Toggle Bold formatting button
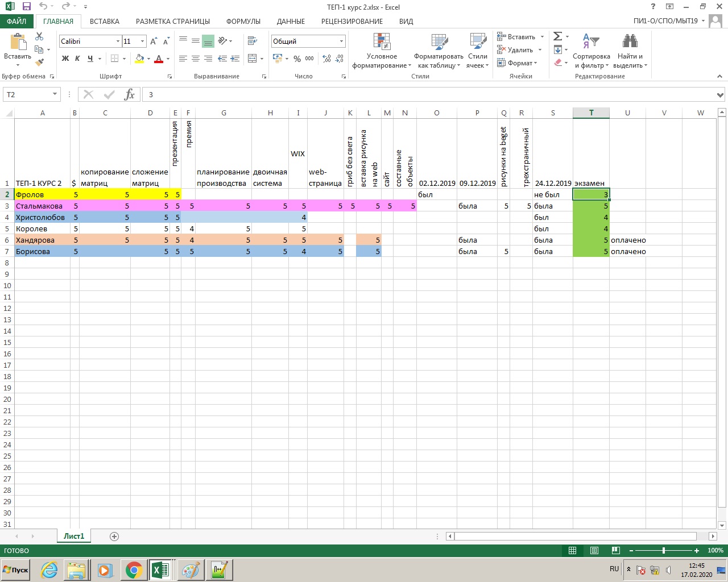 65,59
